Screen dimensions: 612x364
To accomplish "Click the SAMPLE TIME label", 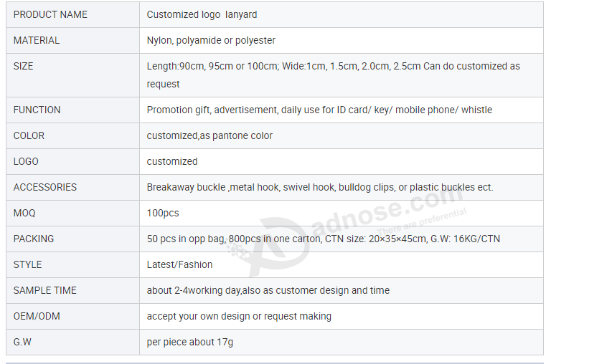I will click(x=44, y=290).
